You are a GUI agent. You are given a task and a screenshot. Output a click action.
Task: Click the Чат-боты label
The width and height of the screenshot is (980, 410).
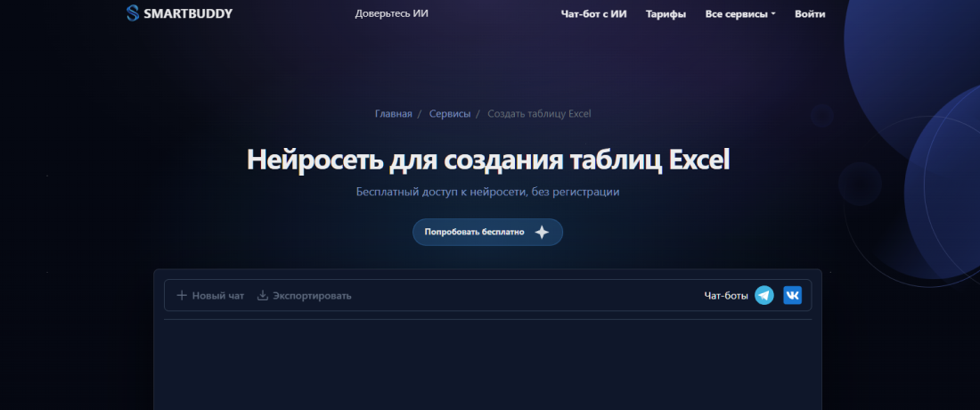point(726,296)
